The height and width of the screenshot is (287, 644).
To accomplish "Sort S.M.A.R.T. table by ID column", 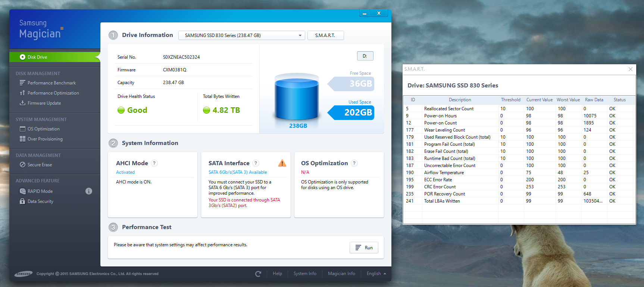I will pyautogui.click(x=413, y=100).
